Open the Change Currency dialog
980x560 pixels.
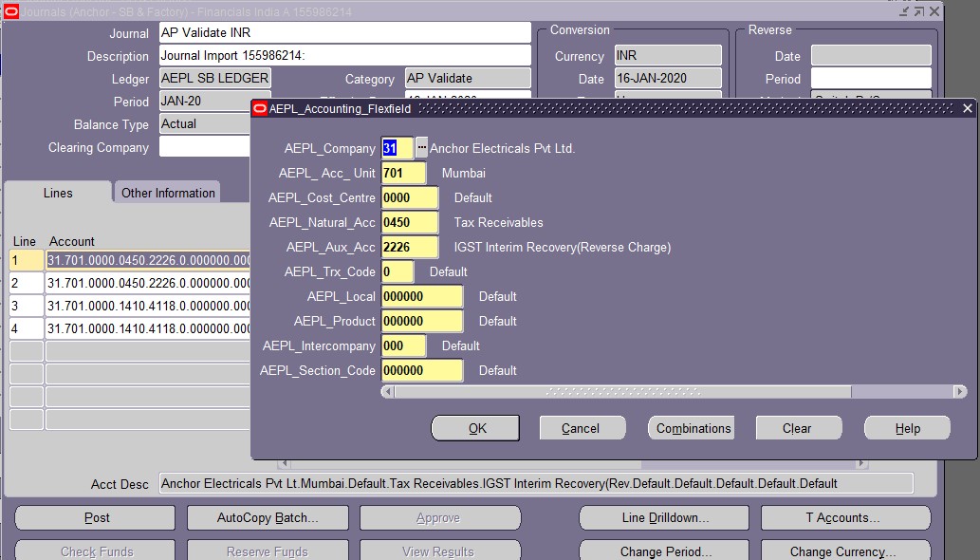coord(845,551)
